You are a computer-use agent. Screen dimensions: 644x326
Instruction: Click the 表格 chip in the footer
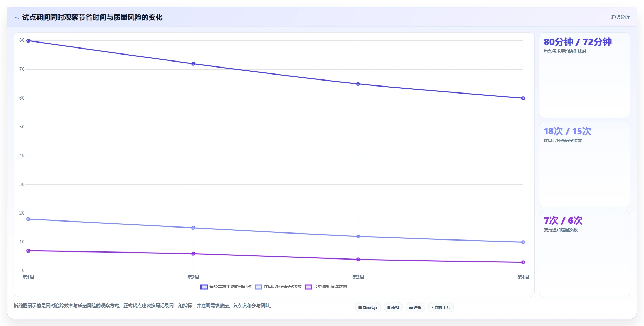pyautogui.click(x=393, y=307)
